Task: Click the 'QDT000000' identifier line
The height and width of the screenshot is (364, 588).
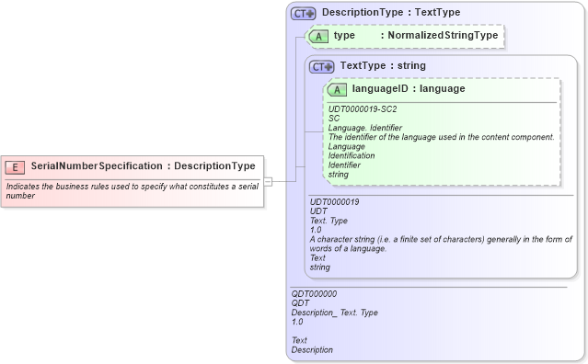Action: point(314,294)
